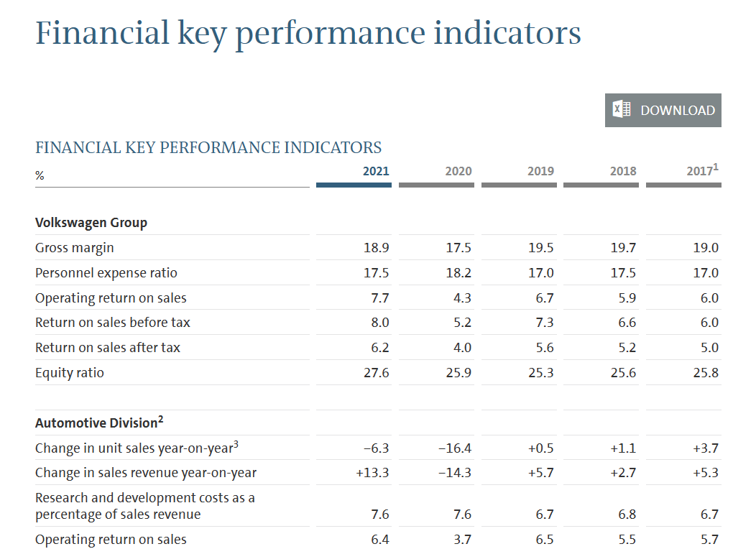This screenshot has width=756, height=549.
Task: Click the 2021 Gross margin value 18.9
Action: point(377,248)
